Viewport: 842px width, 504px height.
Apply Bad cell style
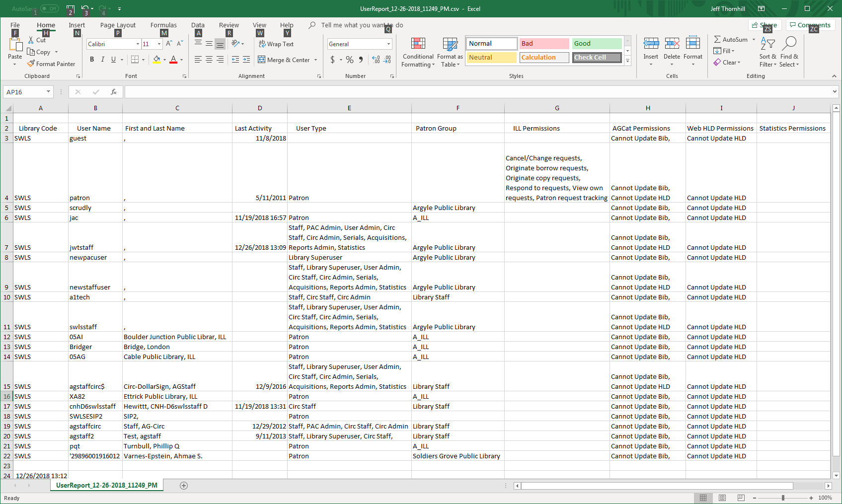click(x=544, y=44)
